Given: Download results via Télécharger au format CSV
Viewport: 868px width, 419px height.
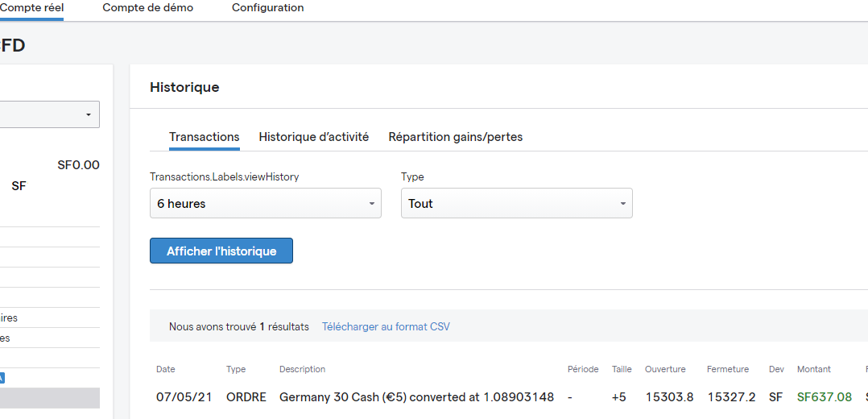Looking at the screenshot, I should pyautogui.click(x=386, y=327).
